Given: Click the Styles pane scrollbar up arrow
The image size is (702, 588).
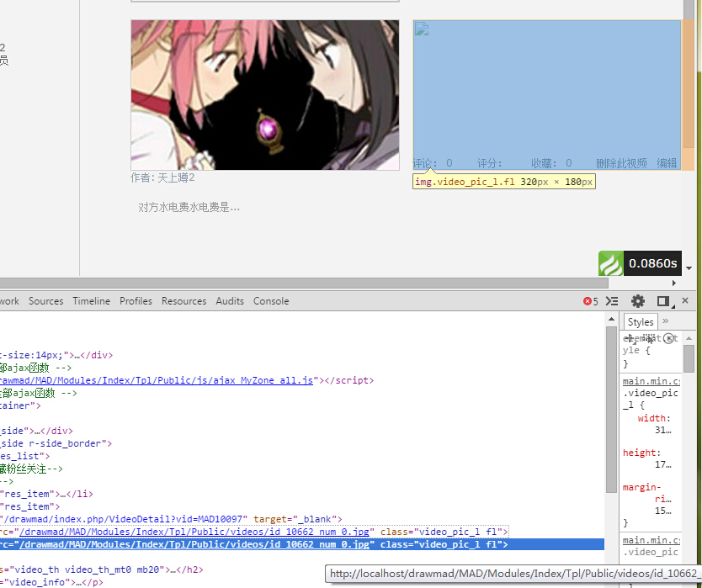Looking at the screenshot, I should coord(689,338).
